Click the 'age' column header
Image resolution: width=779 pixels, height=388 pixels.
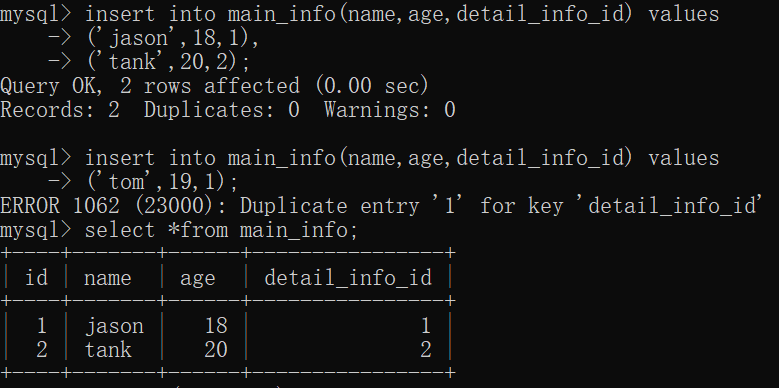tap(198, 279)
